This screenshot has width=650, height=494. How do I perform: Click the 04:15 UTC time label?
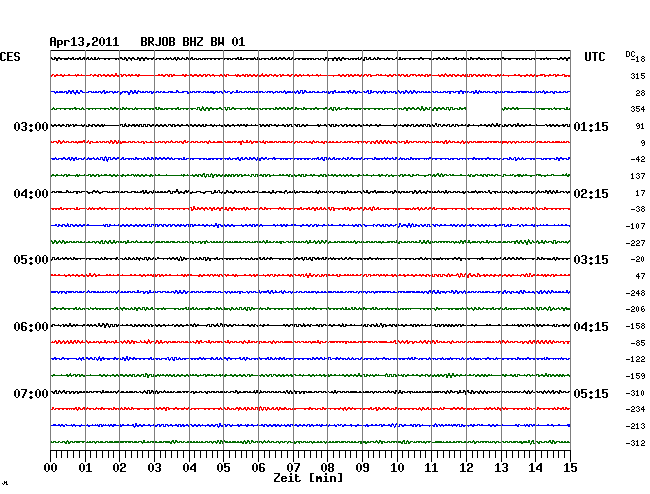point(591,327)
